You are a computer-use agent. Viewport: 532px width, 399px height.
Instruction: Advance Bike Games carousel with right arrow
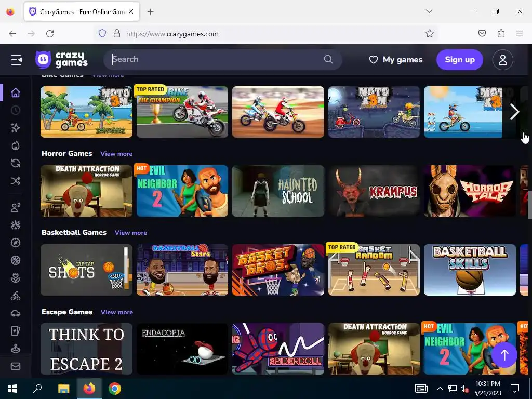(x=515, y=112)
